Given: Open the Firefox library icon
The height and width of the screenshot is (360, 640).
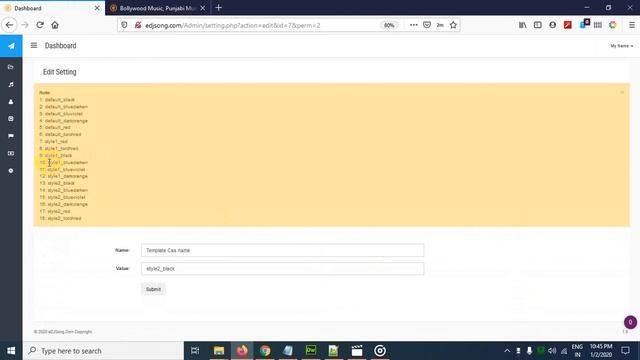Looking at the screenshot, I should pyautogui.click(x=522, y=25).
